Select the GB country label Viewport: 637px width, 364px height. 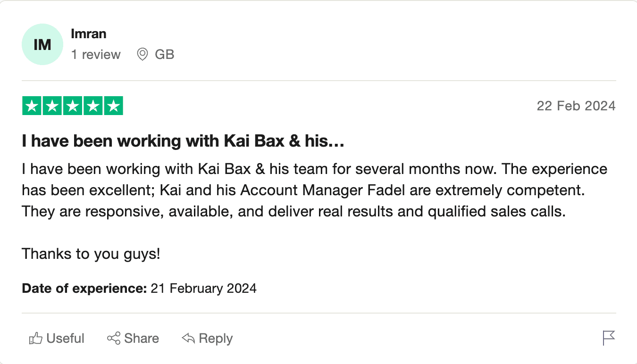165,55
